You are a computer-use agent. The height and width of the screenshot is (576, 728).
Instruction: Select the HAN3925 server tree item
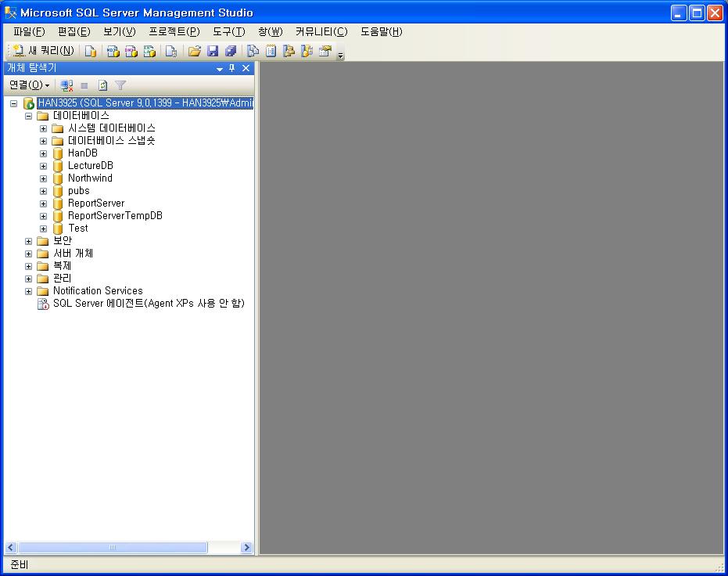point(145,103)
